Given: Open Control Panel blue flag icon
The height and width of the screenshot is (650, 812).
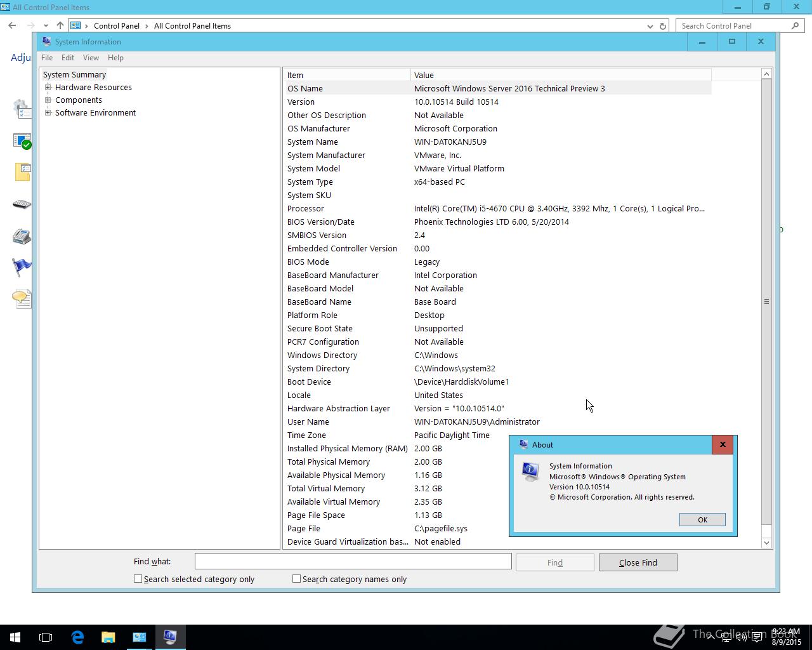Looking at the screenshot, I should coord(22,267).
